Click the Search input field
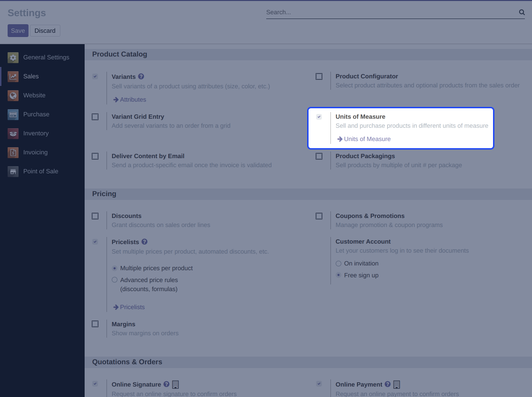Image resolution: width=532 pixels, height=397 pixels. tap(390, 12)
